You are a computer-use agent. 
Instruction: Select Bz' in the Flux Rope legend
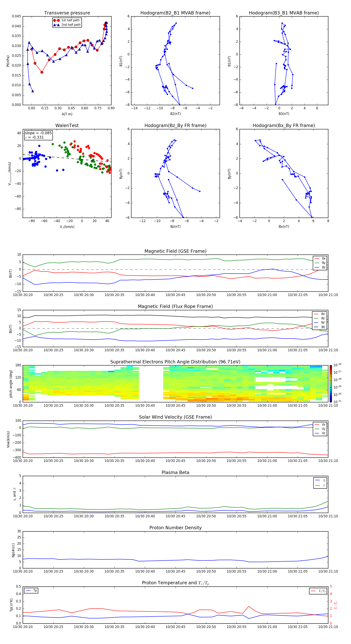click(x=320, y=323)
